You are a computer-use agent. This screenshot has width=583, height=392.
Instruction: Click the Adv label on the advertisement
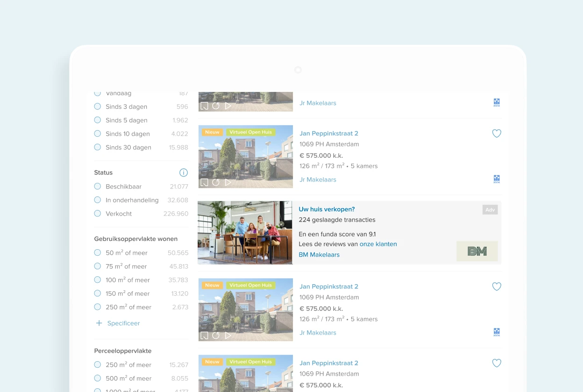pos(490,210)
